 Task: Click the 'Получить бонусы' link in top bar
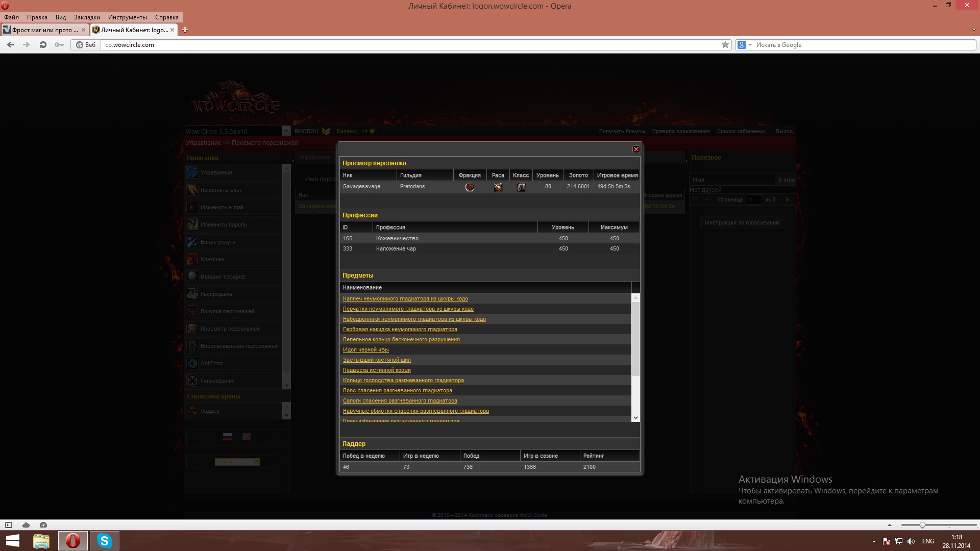coord(622,132)
